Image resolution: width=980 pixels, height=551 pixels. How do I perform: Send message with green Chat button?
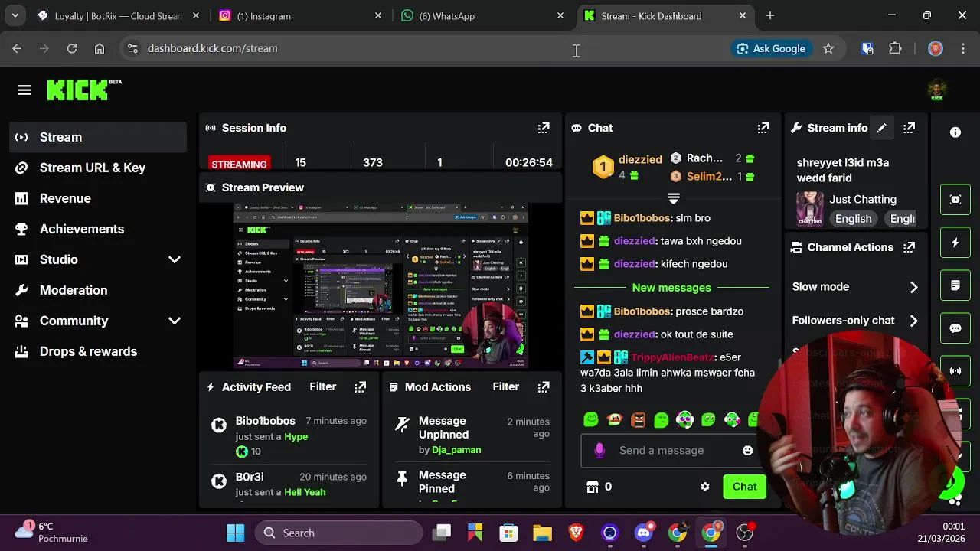744,487
